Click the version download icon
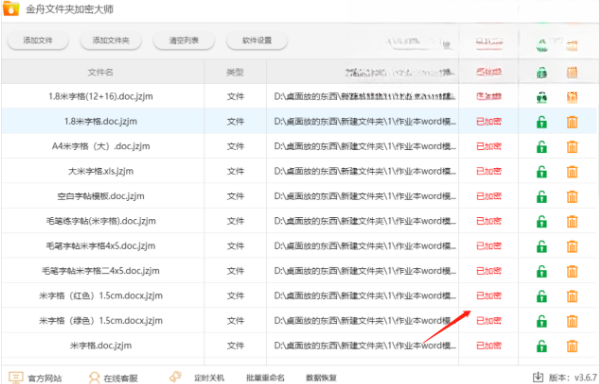599x384 pixels. point(538,377)
